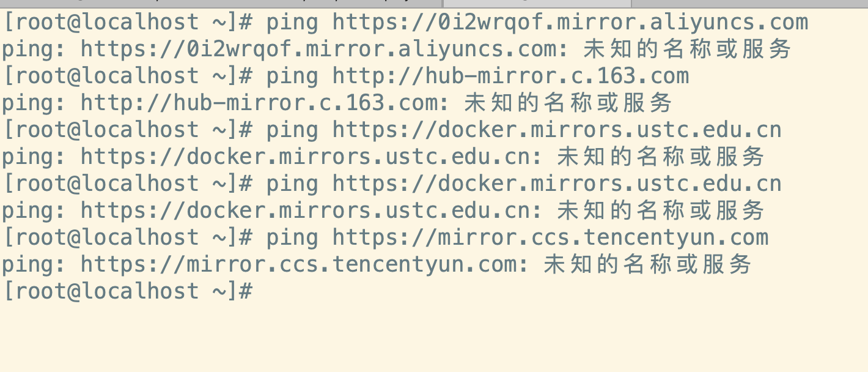
Task: Click the word ping in the aliyuncs command line
Action: [x=292, y=23]
